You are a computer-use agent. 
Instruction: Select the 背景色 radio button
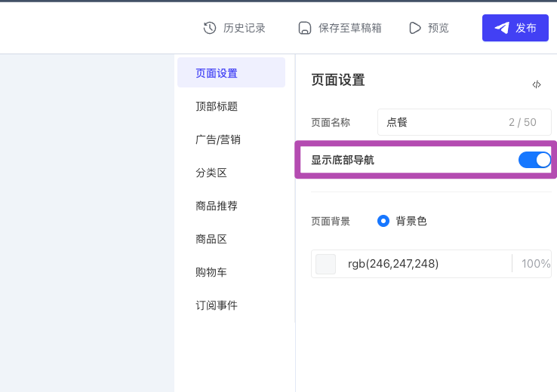coord(383,221)
